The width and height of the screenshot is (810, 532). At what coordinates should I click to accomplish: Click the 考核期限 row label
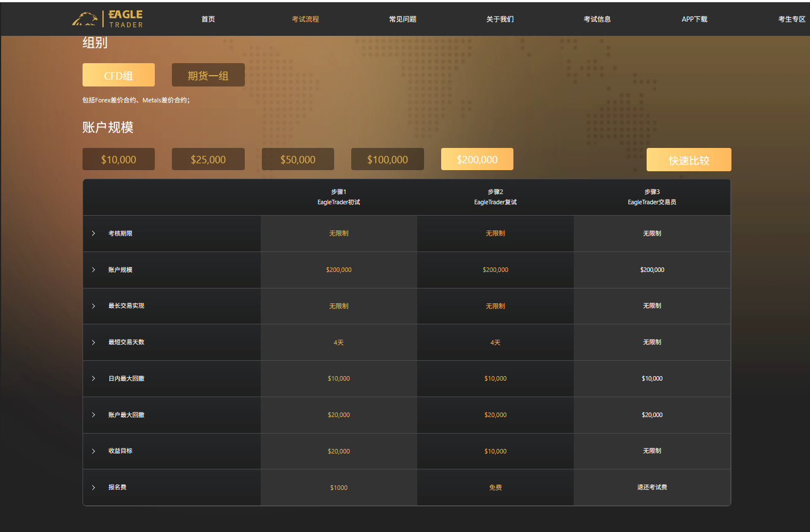120,233
